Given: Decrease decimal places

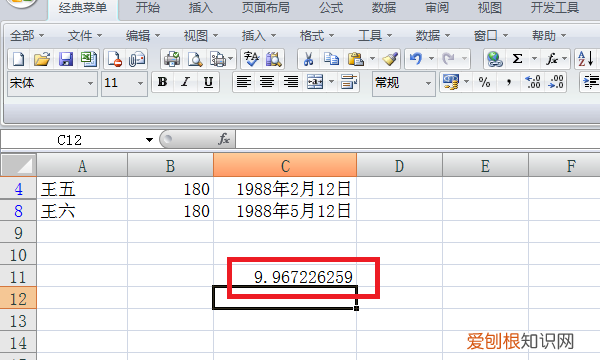Looking at the screenshot, I should (556, 82).
